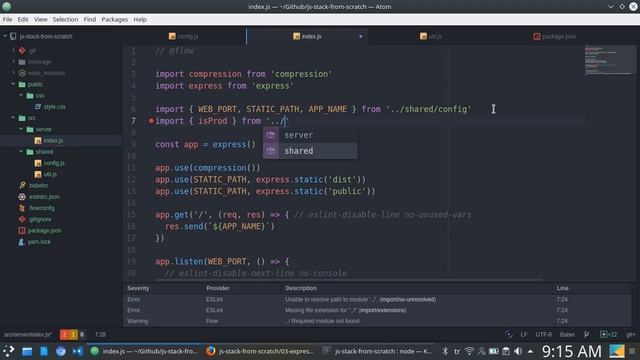640x360 pixels.
Task: Open the KDE application launcher
Action: 8,351
